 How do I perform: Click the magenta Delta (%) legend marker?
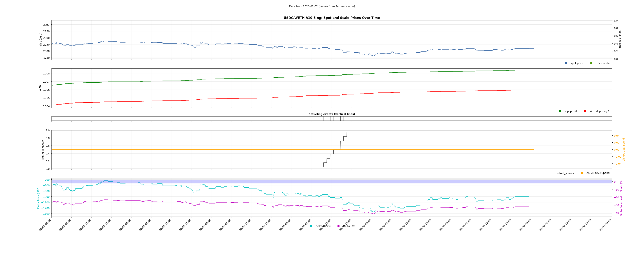pos(339,226)
